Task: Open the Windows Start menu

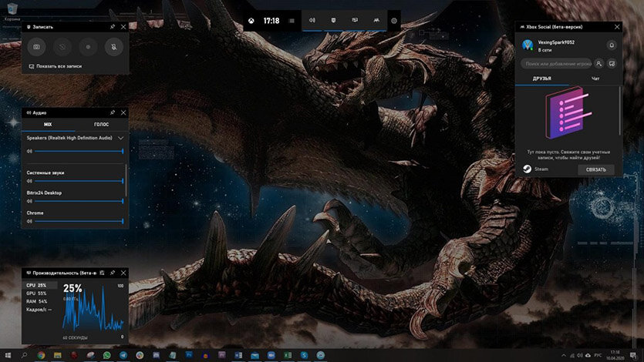Action: (8, 355)
